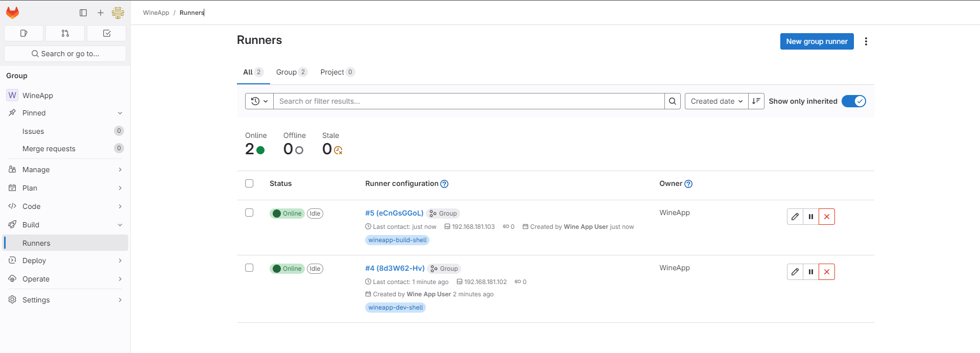Open runner #4 (8d3W62-Hv) link

coord(395,268)
